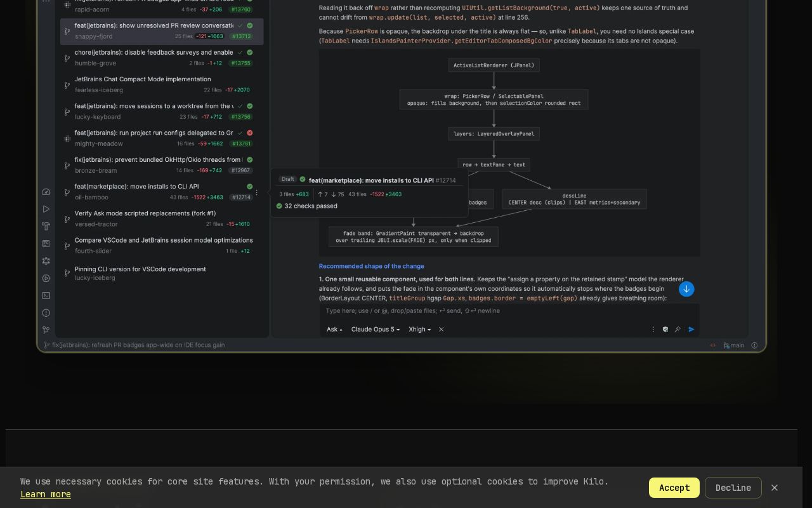Click the status bar notifications icon
812x508 pixels.
[x=754, y=345]
